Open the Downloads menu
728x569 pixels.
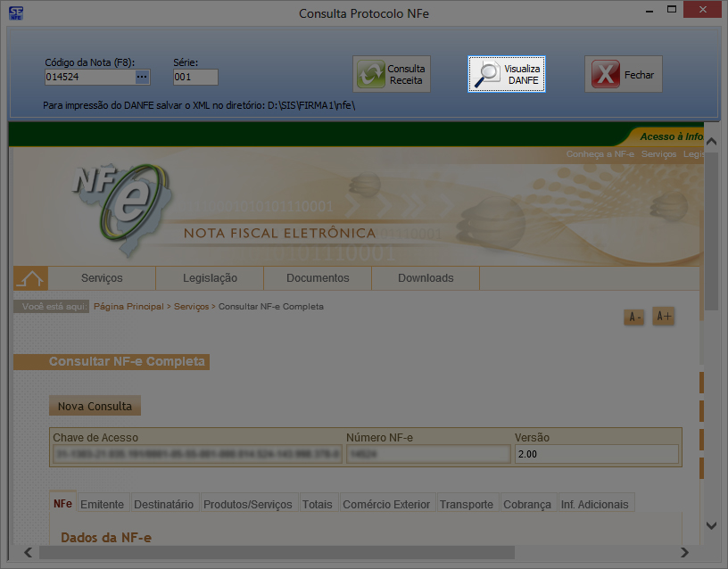[x=426, y=278]
